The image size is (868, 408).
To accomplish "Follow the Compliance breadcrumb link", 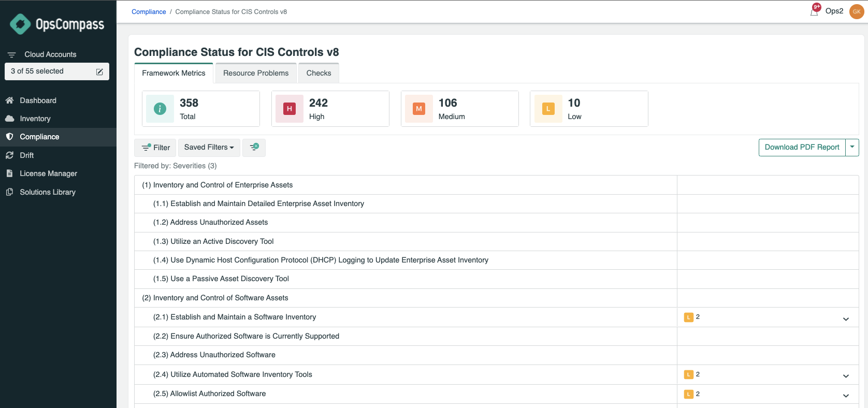I will 149,12.
